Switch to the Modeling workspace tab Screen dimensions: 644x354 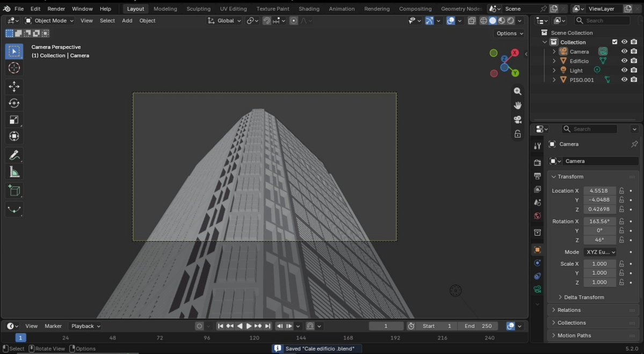(x=165, y=9)
